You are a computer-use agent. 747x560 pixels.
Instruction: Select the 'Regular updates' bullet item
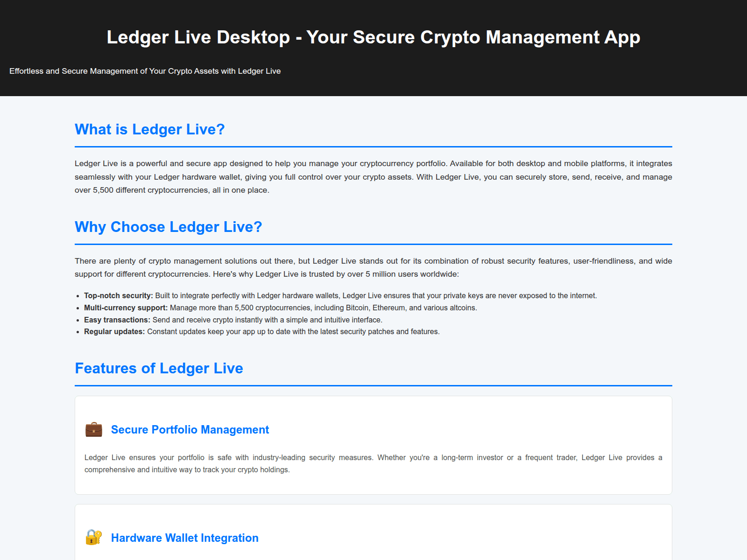coord(261,331)
